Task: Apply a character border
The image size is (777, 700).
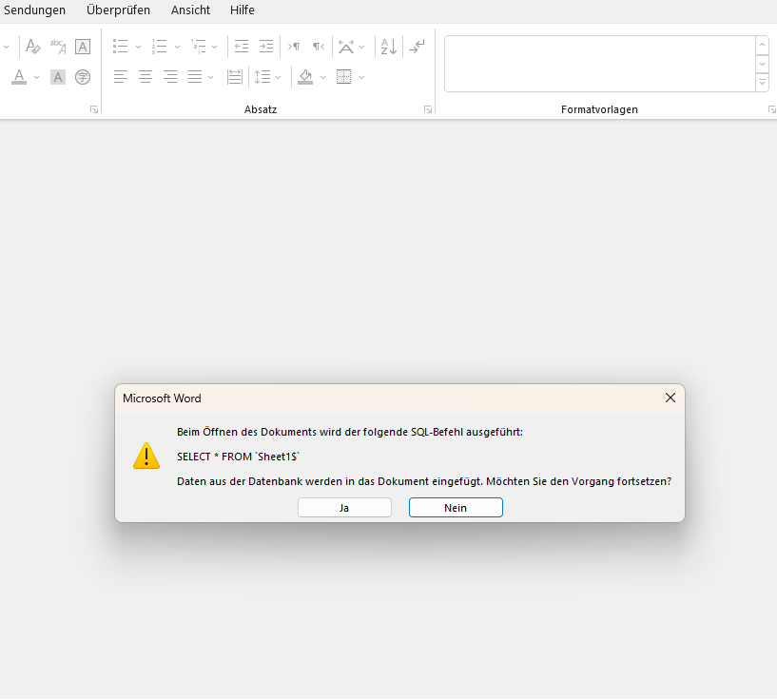Action: [x=83, y=47]
